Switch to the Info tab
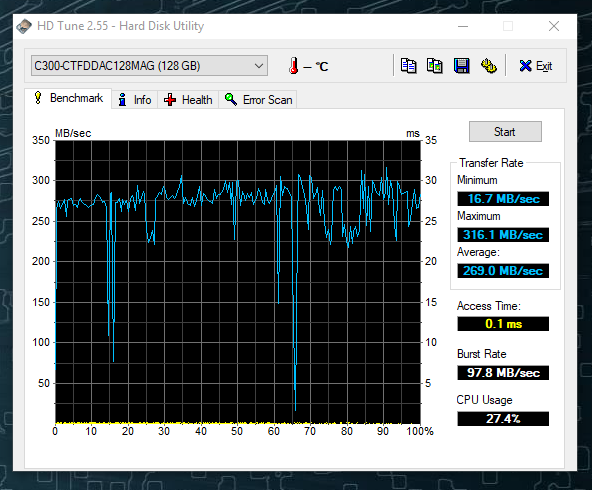 (135, 100)
